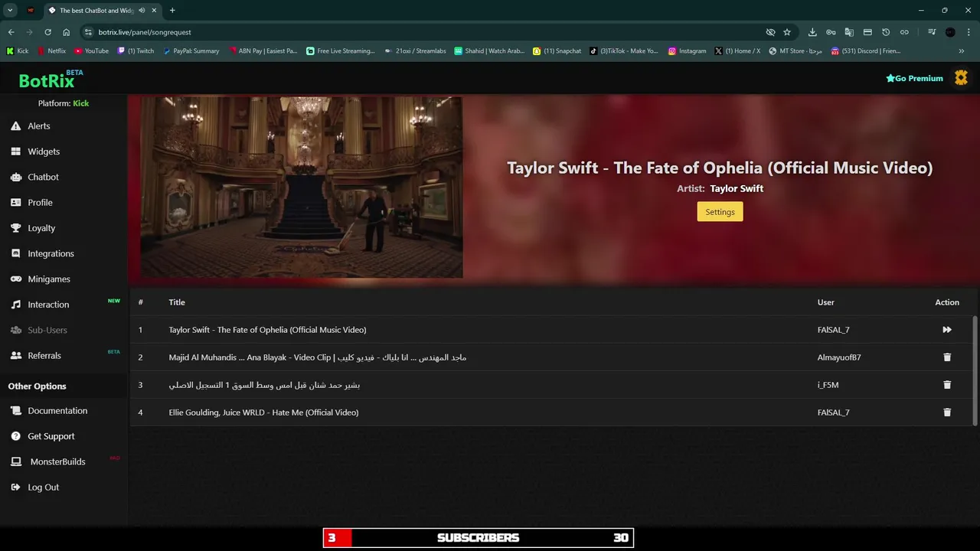Open card/payment extension icon

[867, 32]
